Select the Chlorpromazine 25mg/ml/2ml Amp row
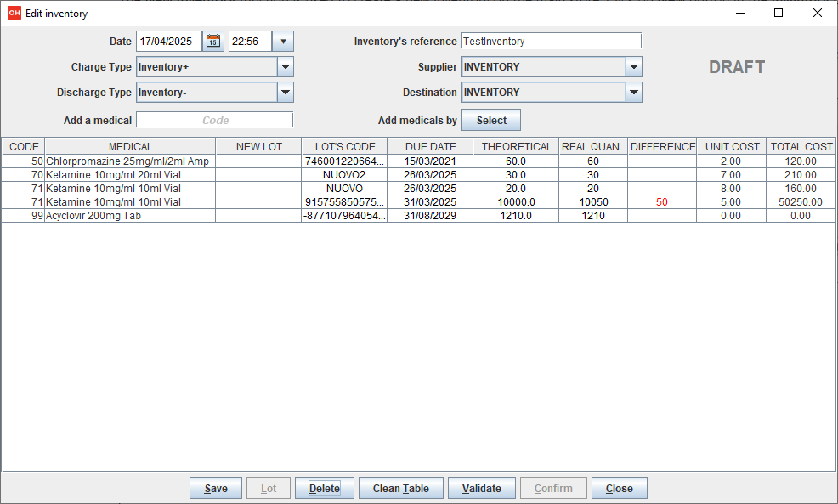The image size is (838, 504). click(x=127, y=161)
